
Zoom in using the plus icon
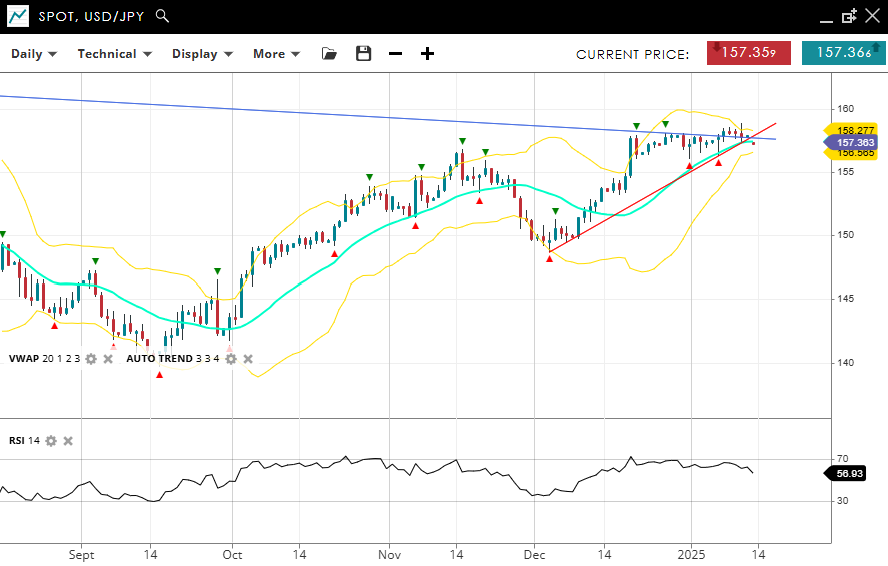tap(428, 54)
